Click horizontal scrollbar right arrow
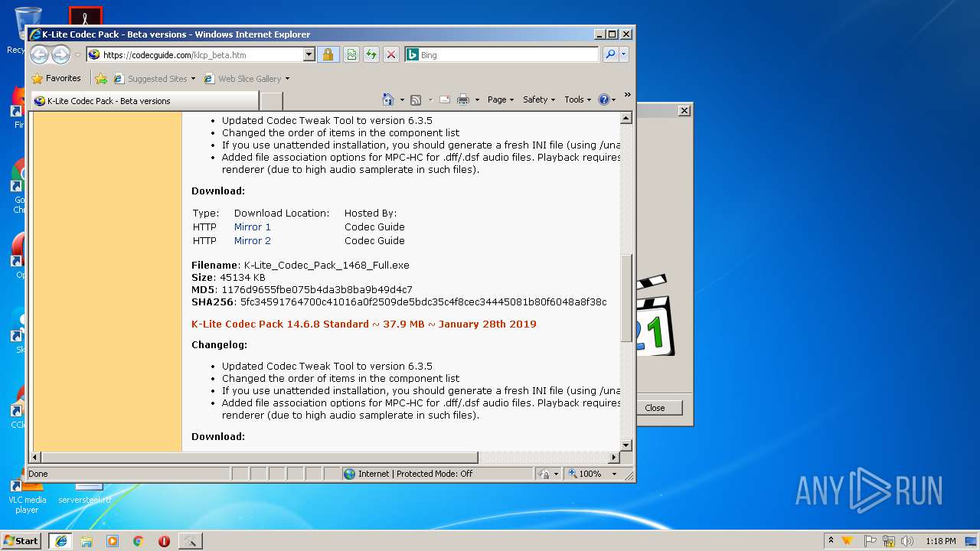Screen dimensions: 980x551 coord(613,458)
